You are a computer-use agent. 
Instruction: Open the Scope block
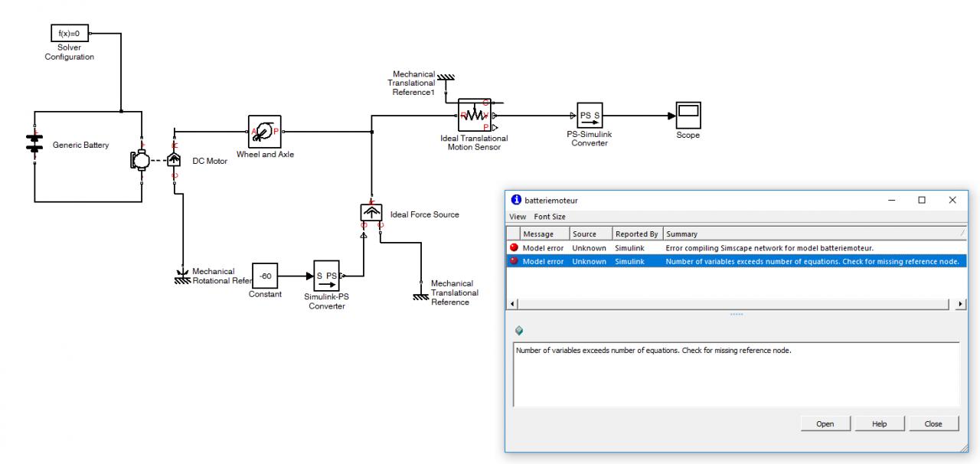pos(688,116)
